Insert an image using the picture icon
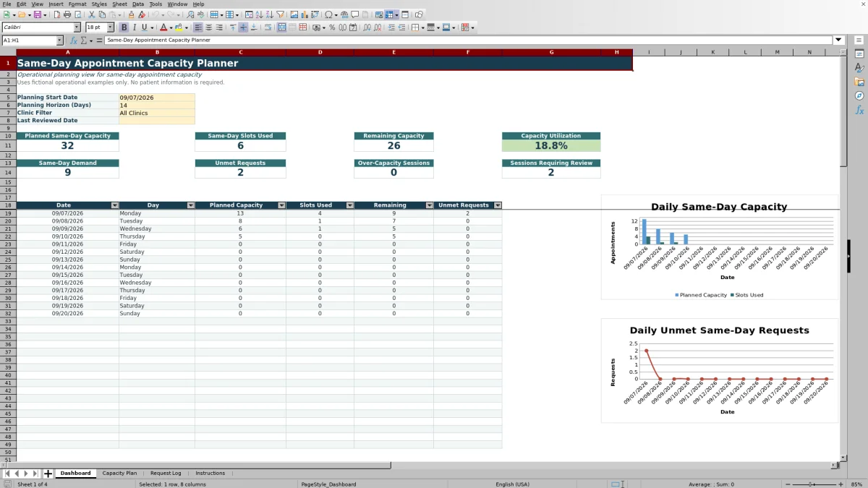Screen dimensions: 868x488 click(x=294, y=14)
